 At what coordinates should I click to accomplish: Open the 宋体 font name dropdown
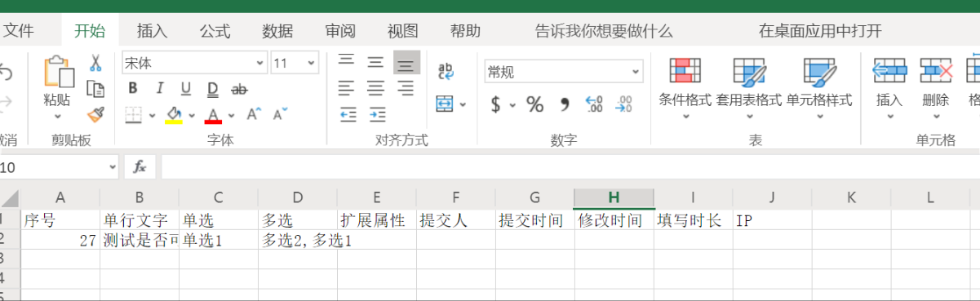(x=260, y=63)
